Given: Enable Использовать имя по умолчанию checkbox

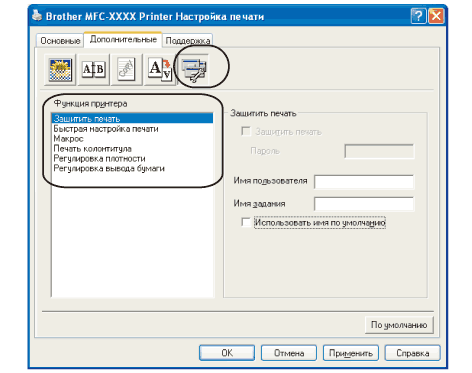Looking at the screenshot, I should 246,222.
